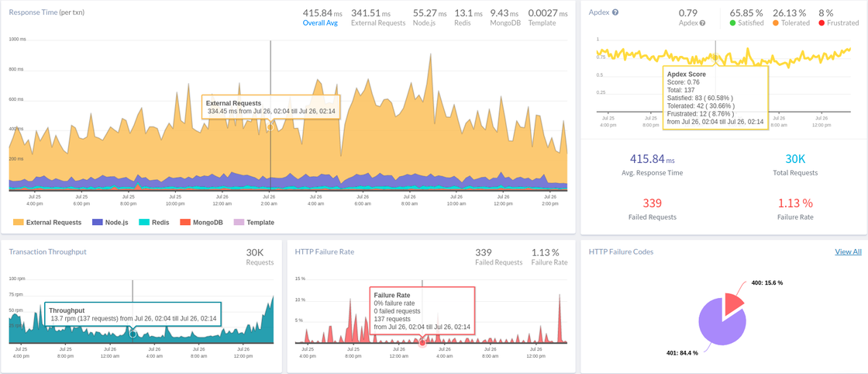The width and height of the screenshot is (868, 374).
Task: Click help icon next to 0.79 Apdex label
Action: click(x=703, y=23)
